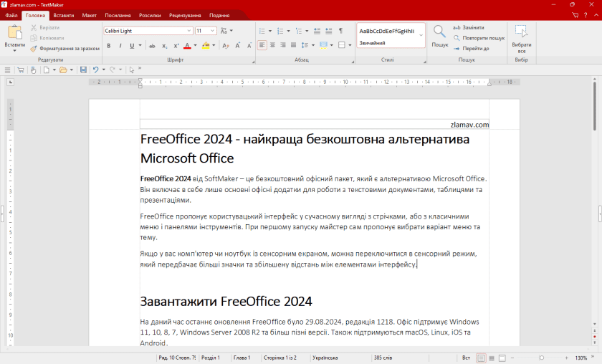Click the tab type selector at ruler corner
The width and height of the screenshot is (602, 364).
point(10,82)
